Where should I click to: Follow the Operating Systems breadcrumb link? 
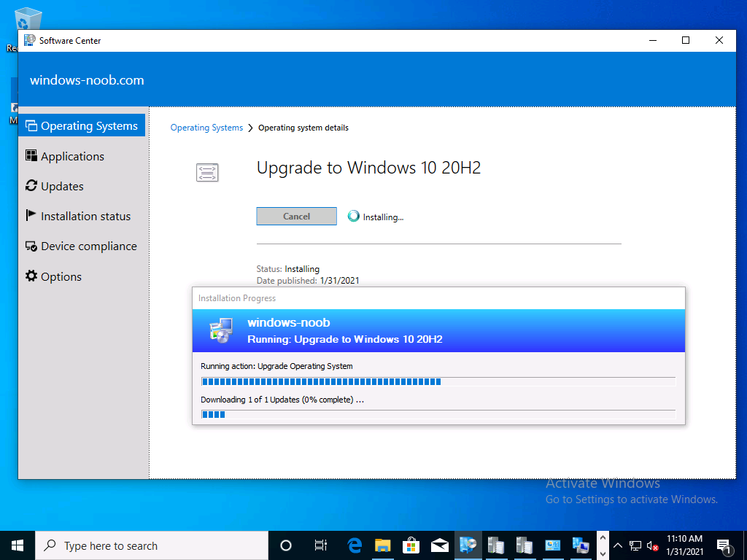point(206,128)
